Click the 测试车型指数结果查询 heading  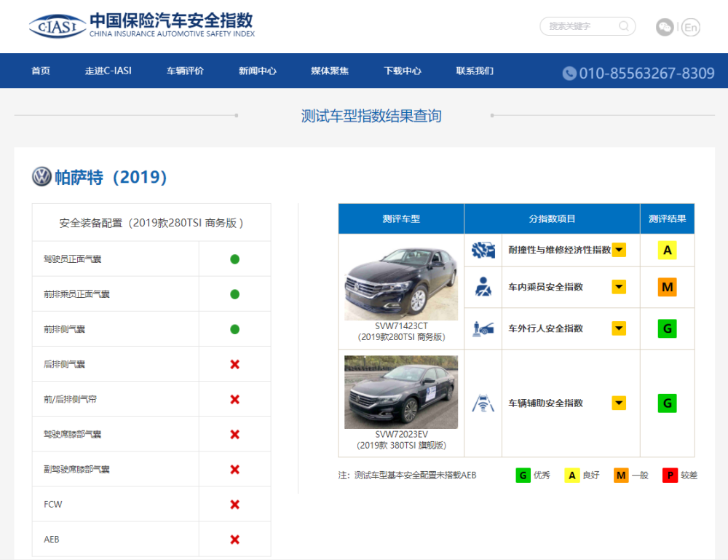pos(371,116)
